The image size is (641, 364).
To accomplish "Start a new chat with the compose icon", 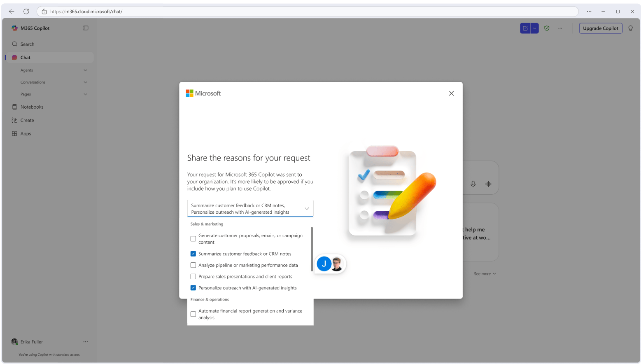I will 525,28.
